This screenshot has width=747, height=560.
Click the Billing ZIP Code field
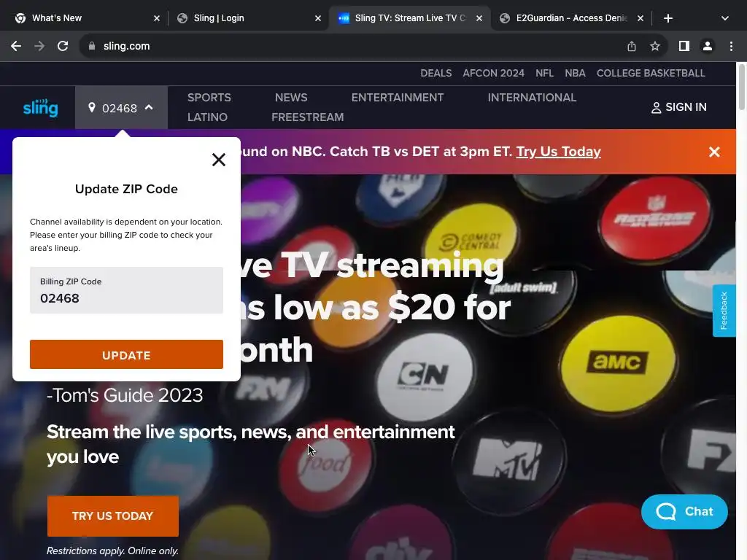click(126, 290)
